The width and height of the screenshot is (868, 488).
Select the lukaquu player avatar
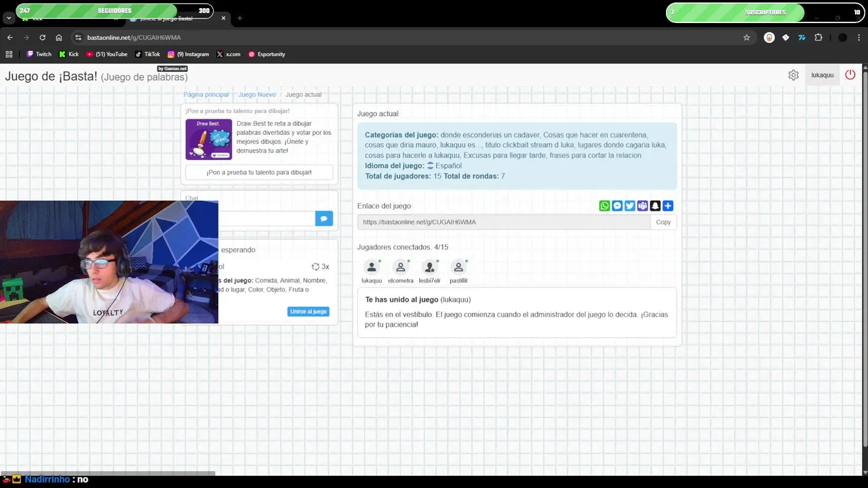(372, 268)
